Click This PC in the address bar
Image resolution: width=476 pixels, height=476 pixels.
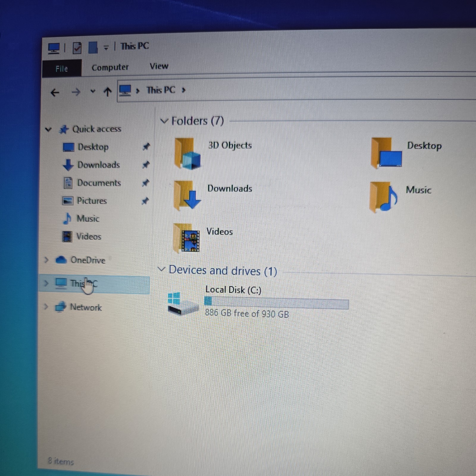(161, 90)
